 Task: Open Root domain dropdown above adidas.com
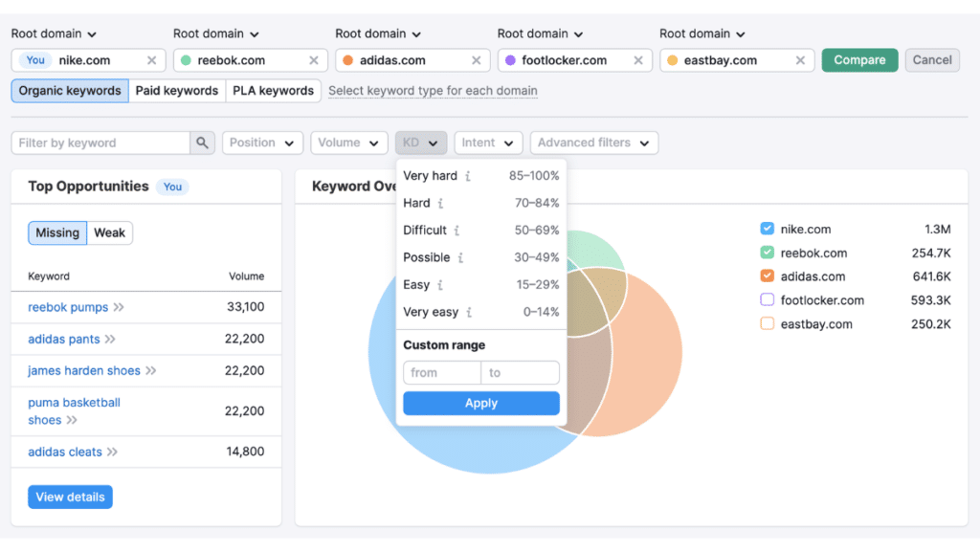378,33
